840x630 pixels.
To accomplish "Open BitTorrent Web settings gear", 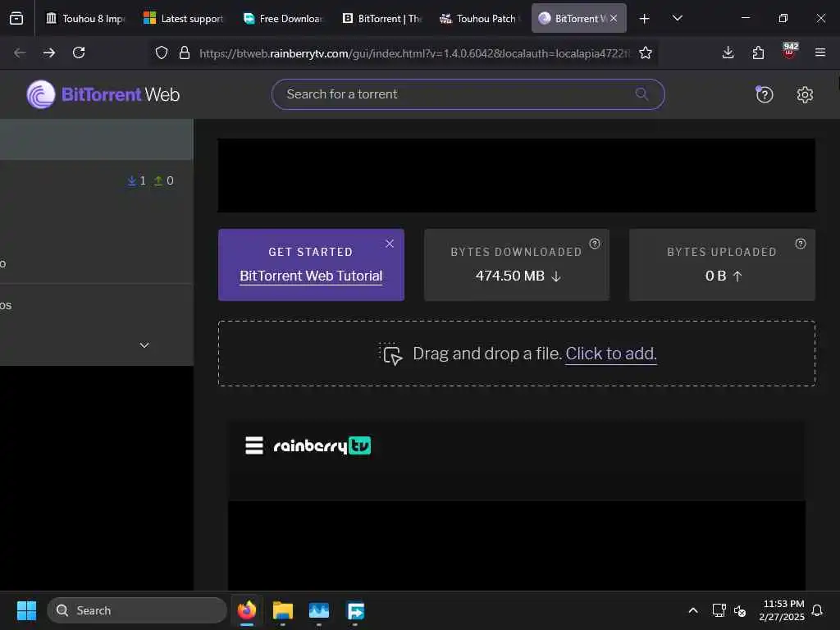I will 805,94.
